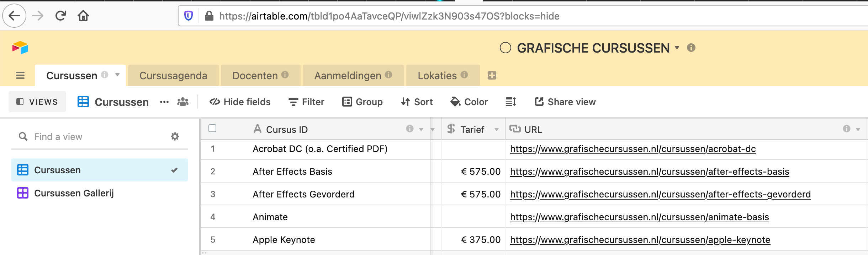Open the Filter options

coord(306,102)
